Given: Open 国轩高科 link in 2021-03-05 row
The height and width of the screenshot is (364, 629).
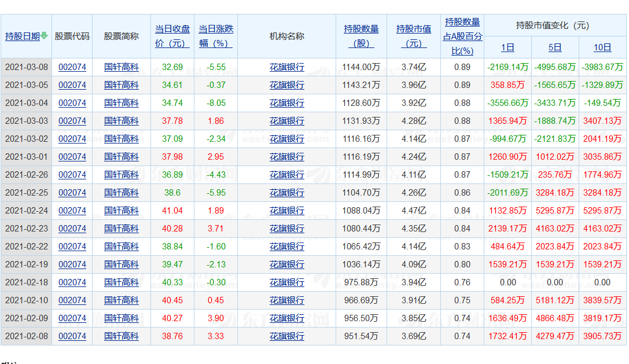Looking at the screenshot, I should pos(122,85).
